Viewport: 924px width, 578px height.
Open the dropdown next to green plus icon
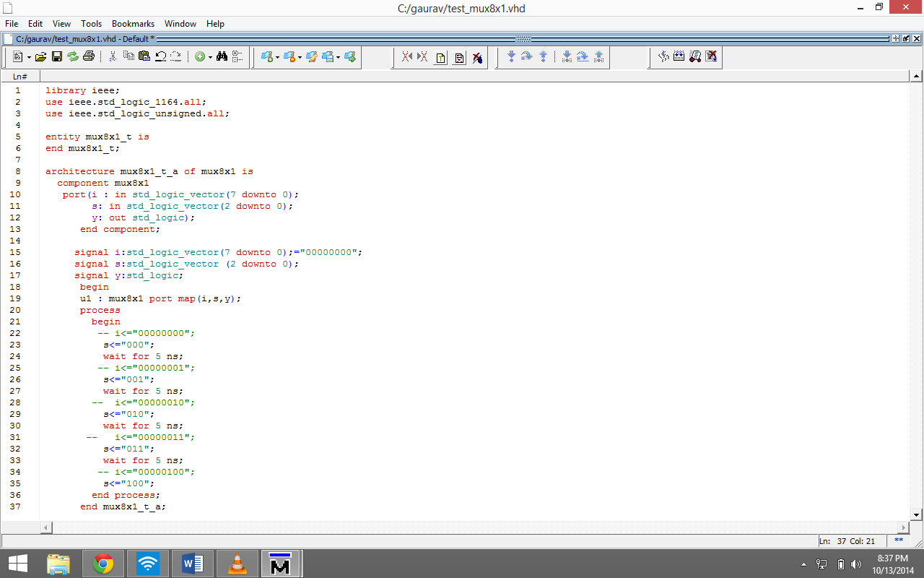coord(210,57)
